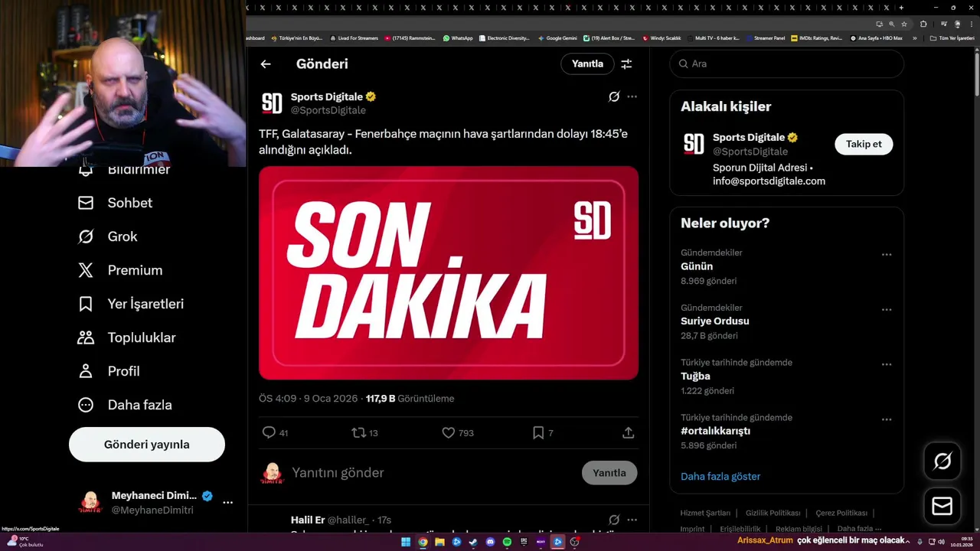Viewport: 980px width, 551px height.
Task: Open the IMDb Ratings bookmark
Action: pos(817,37)
